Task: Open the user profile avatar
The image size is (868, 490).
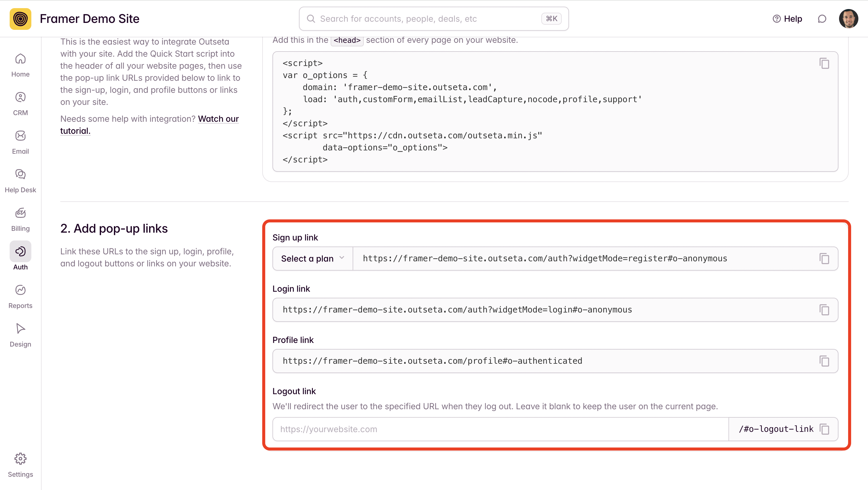Action: (x=848, y=19)
